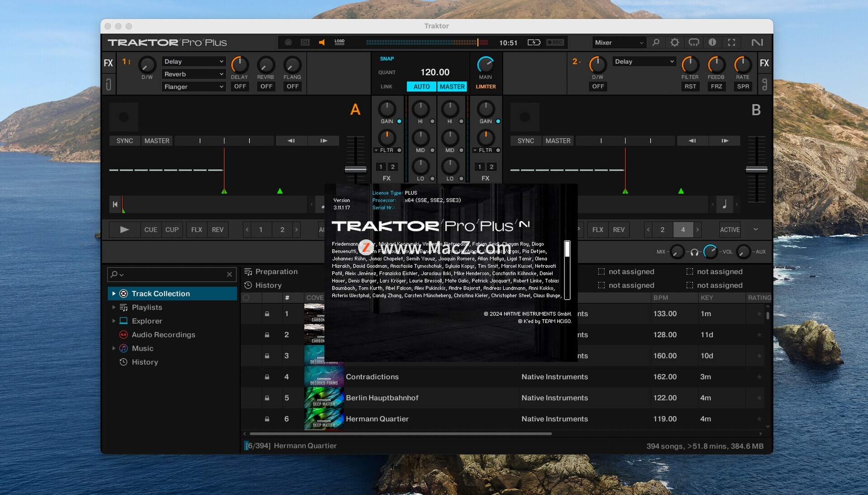Screen dimensions: 868x495
Task: Toggle DELAY effect OFF button in FX 1
Action: click(240, 86)
